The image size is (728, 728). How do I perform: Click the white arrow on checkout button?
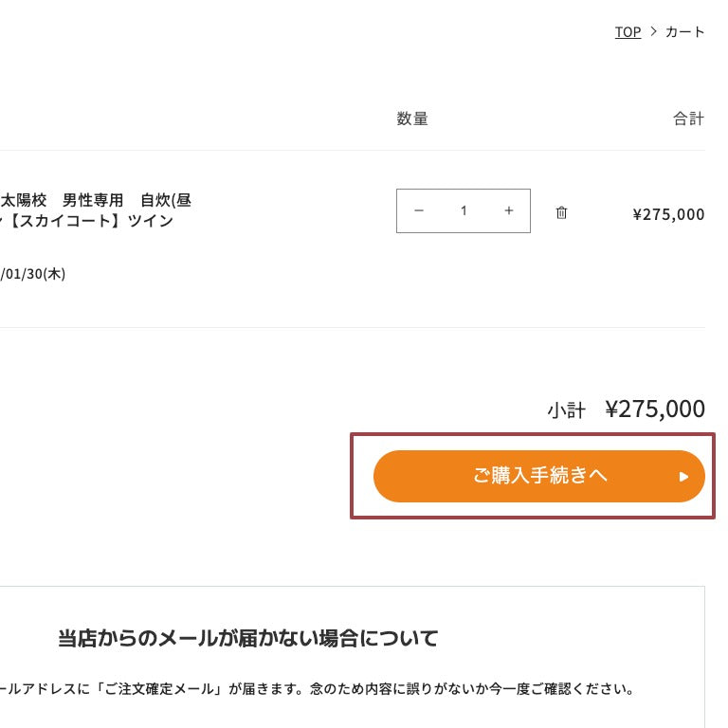(683, 477)
